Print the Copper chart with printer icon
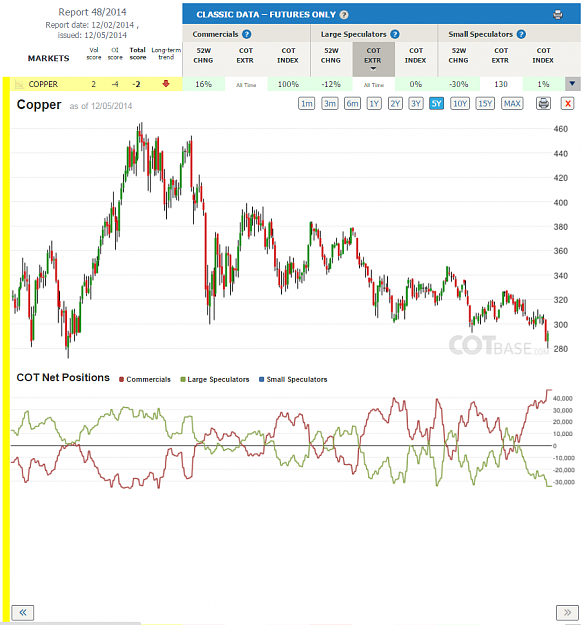This screenshot has width=582, height=625. tap(543, 104)
